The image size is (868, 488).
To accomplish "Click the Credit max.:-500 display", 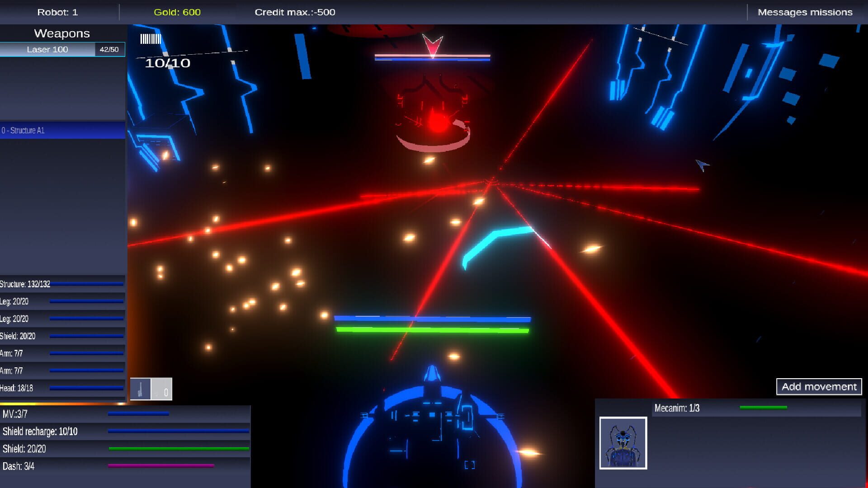I will click(294, 12).
